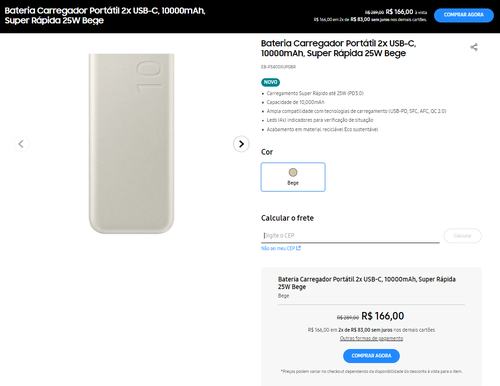Image resolution: width=500 pixels, height=386 pixels.
Task: Click the Calcular shipping button
Action: click(463, 236)
